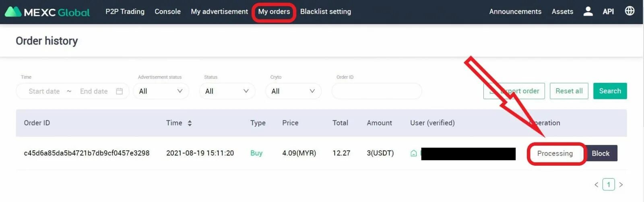Open the My orders tab
This screenshot has height=202, width=644.
click(274, 12)
